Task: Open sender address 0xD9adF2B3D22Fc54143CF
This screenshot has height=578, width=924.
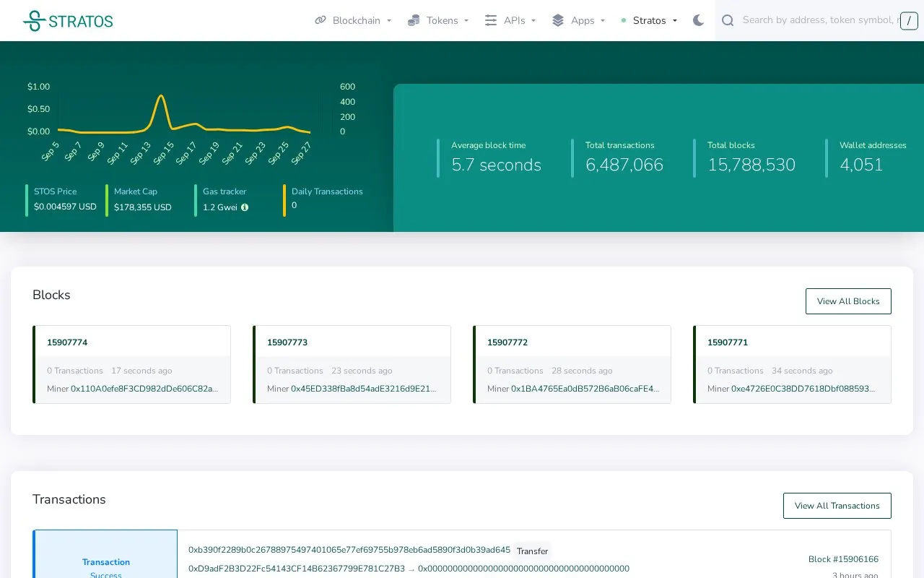Action: point(297,569)
